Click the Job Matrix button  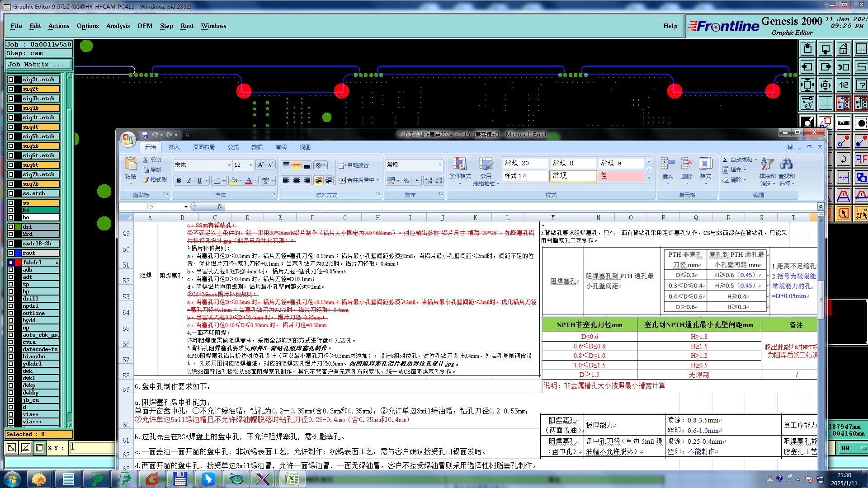point(38,65)
